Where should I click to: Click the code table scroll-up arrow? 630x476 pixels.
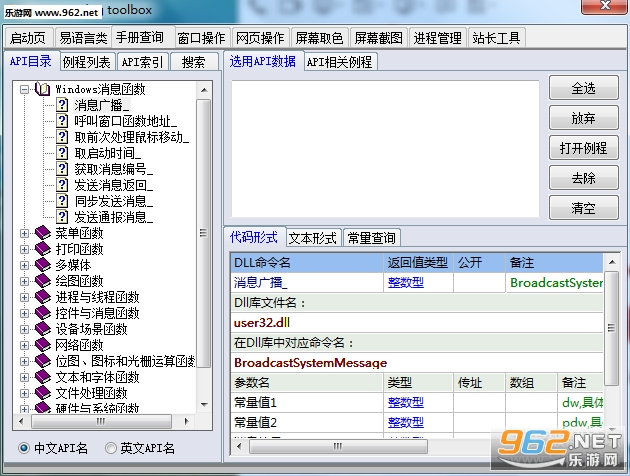click(x=612, y=262)
